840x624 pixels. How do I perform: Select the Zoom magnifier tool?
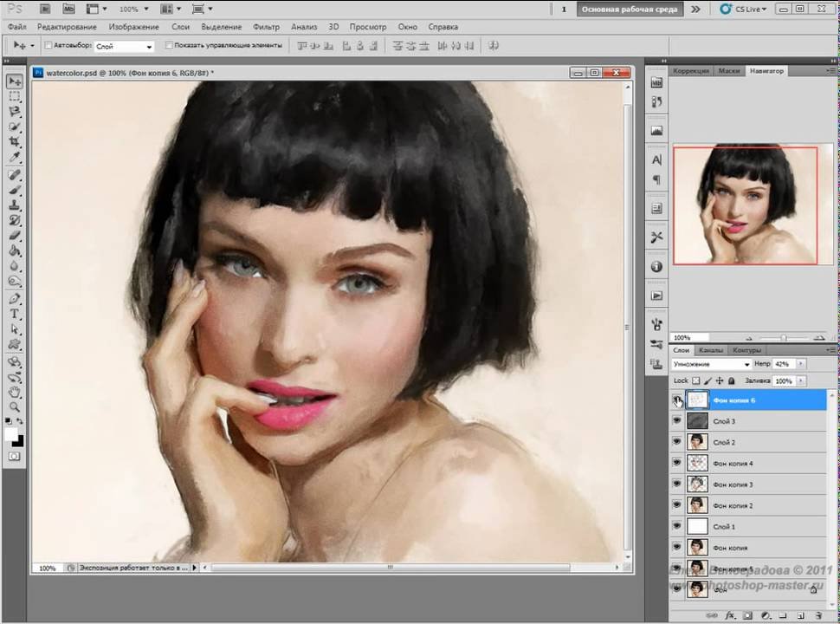point(15,406)
